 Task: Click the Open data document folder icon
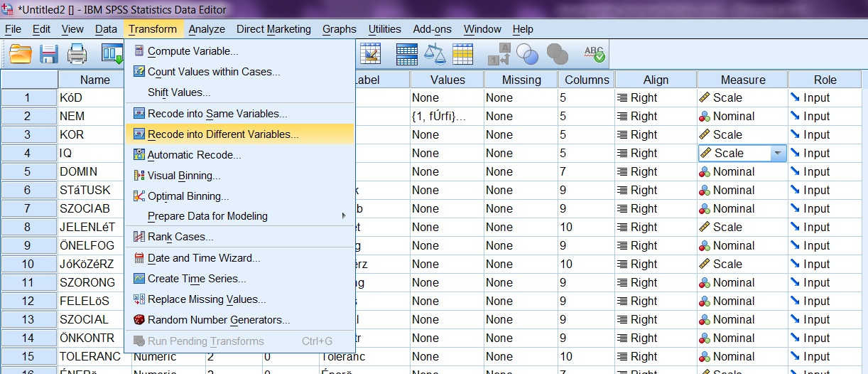tap(21, 54)
